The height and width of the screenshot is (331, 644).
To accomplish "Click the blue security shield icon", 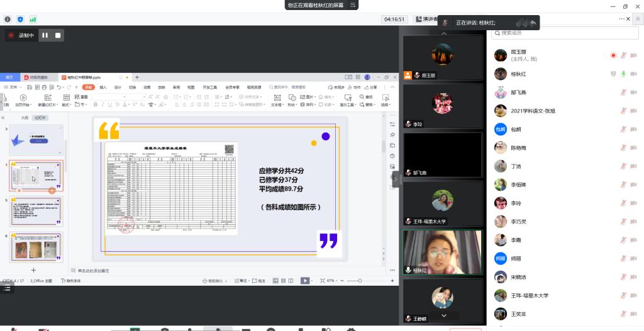I will click(20, 20).
